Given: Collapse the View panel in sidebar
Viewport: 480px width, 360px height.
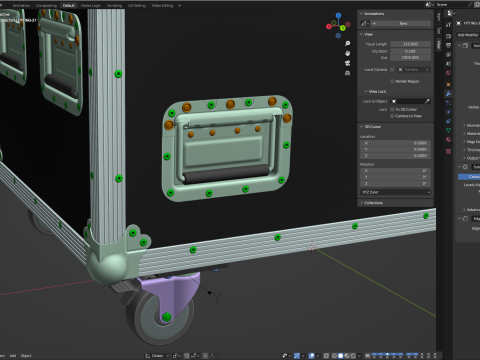Looking at the screenshot, I should (361, 34).
